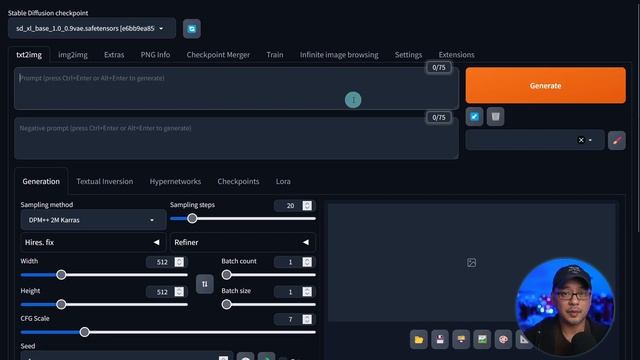Open the Settings tab
The height and width of the screenshot is (360, 640).
[408, 55]
